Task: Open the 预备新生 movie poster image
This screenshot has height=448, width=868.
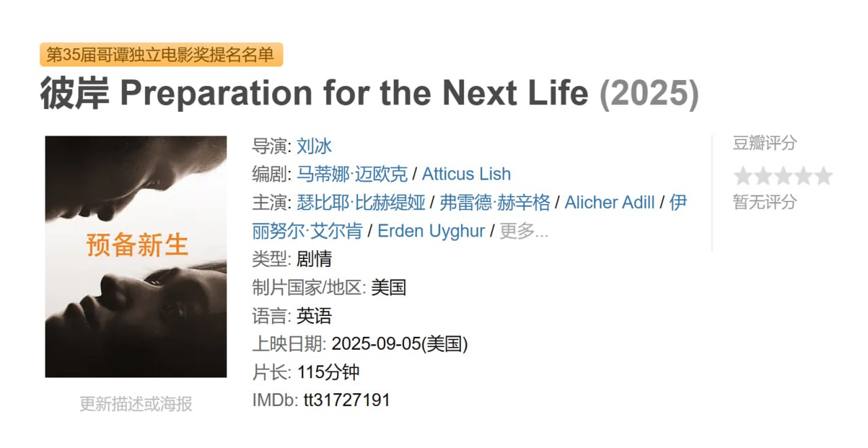Action: click(136, 256)
